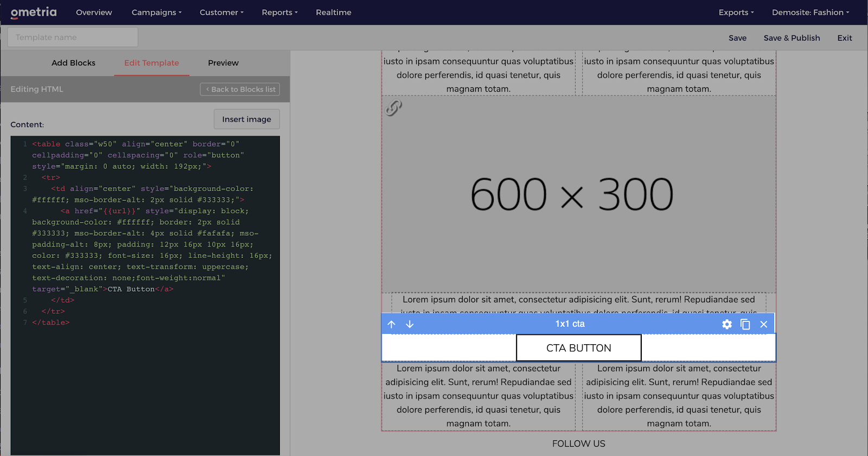Duplicate the 1x1 cta block
The image size is (868, 456).
pos(745,324)
